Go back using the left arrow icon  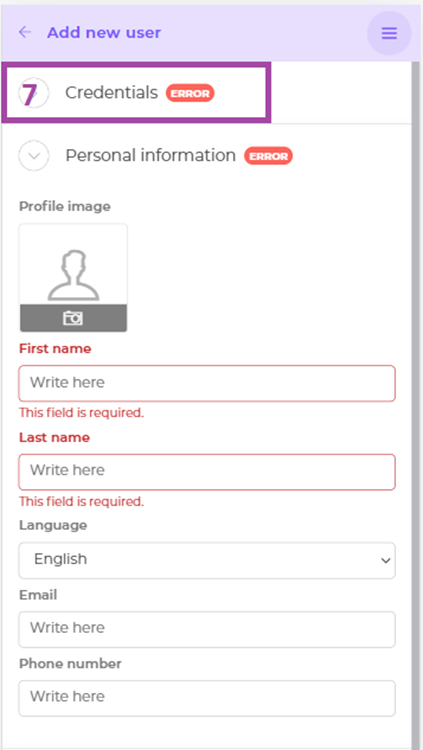point(24,32)
